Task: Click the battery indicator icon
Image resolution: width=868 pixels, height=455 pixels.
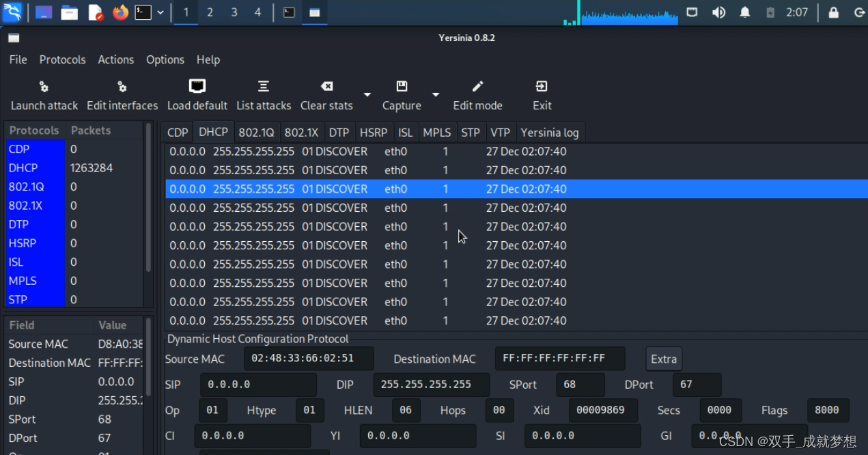Action: pyautogui.click(x=770, y=12)
